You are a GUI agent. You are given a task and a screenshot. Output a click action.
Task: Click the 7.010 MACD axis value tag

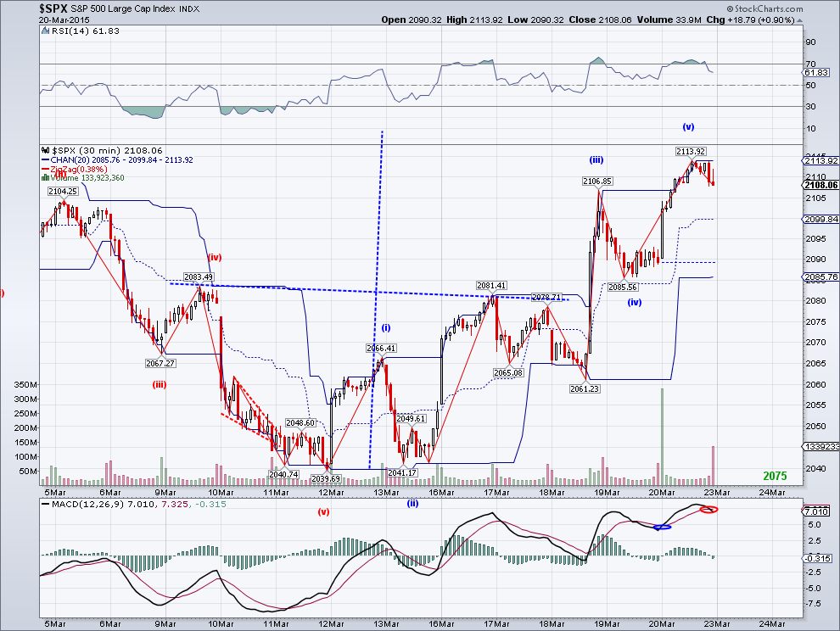click(816, 511)
